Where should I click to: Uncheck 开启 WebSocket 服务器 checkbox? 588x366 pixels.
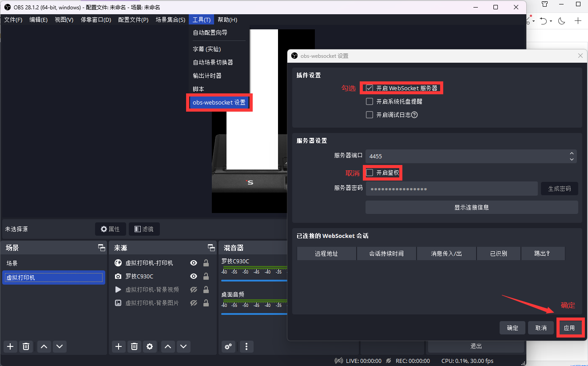click(x=369, y=88)
